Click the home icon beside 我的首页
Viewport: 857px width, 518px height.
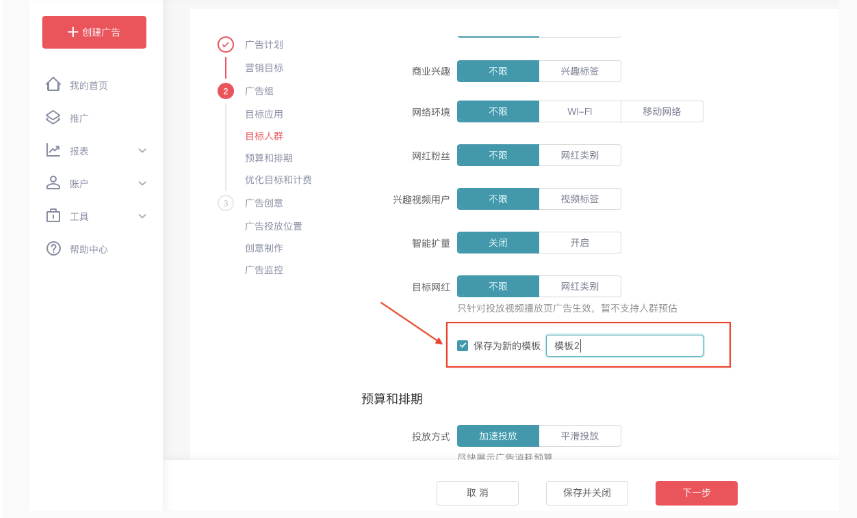[x=54, y=85]
